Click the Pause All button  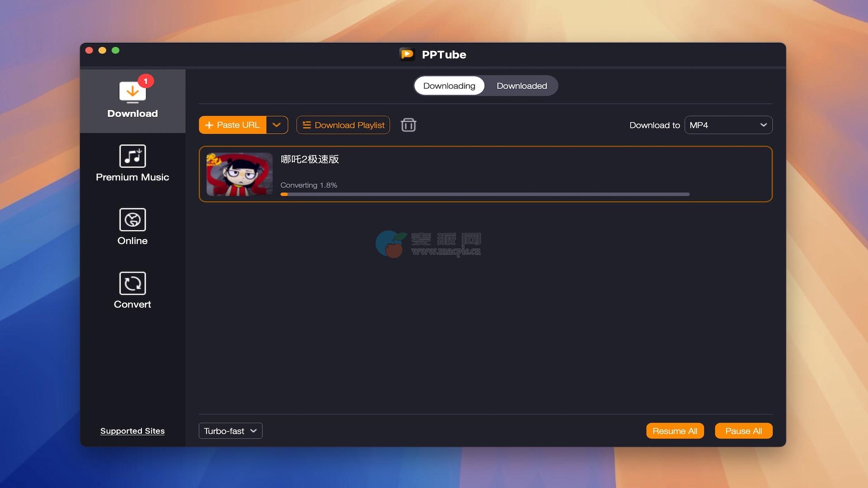743,431
